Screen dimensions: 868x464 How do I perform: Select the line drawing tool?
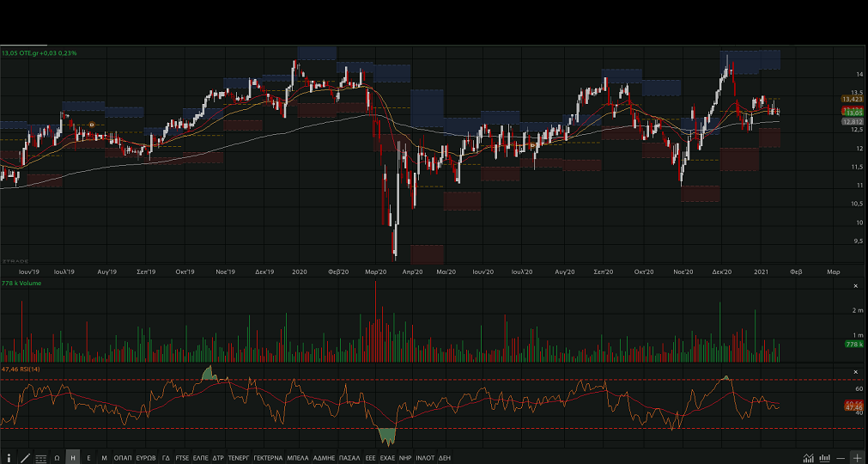point(25,458)
